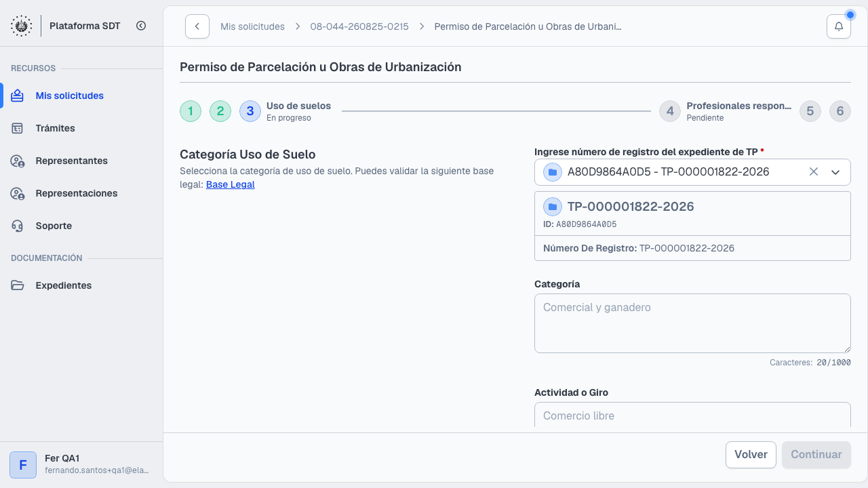The width and height of the screenshot is (868, 488).
Task: Open Representaciones in sidebar
Action: (81, 193)
